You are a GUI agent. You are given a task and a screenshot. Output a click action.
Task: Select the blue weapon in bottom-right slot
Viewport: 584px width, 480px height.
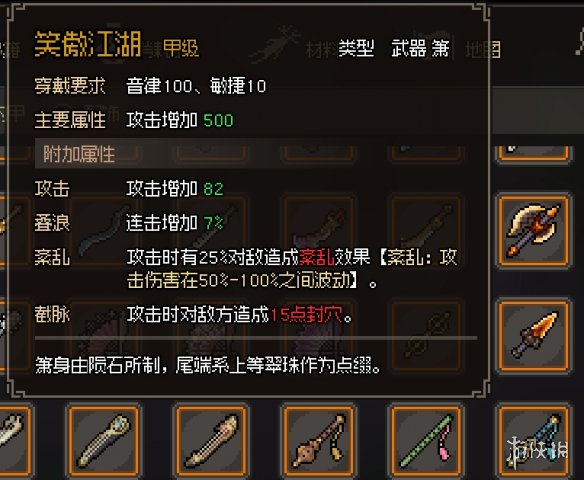tap(533, 441)
